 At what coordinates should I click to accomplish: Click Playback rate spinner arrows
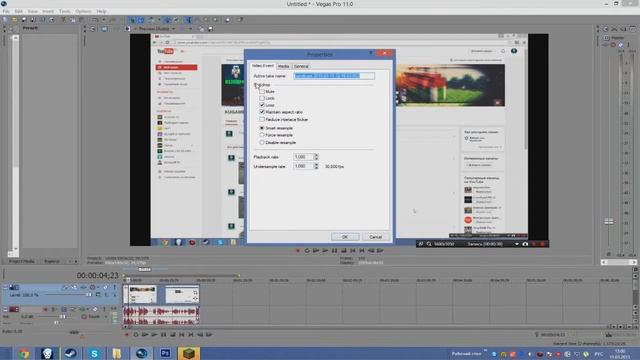(316, 157)
